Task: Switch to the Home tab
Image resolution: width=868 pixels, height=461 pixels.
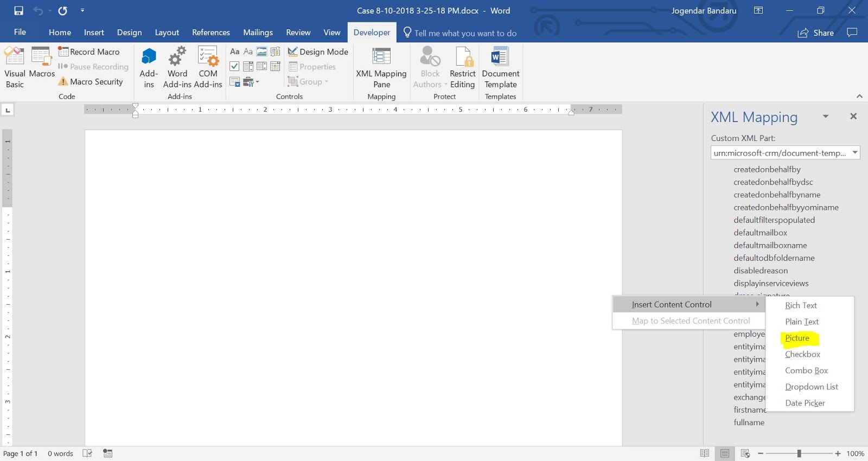Action: point(60,32)
